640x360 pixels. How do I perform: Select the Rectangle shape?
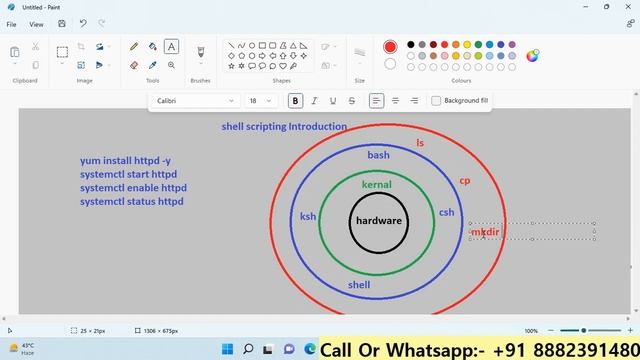262,45
